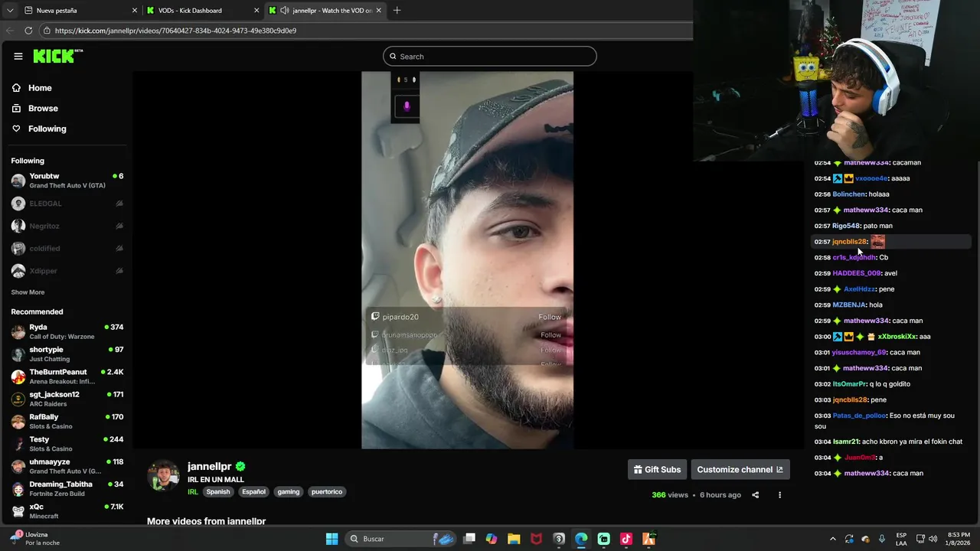The height and width of the screenshot is (551, 980).
Task: Close the Nueva pestaña tab
Action: [135, 11]
